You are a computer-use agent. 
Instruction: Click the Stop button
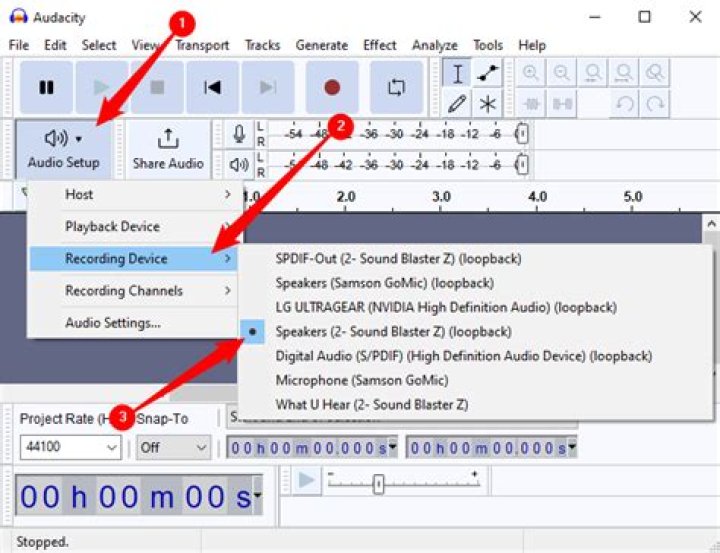point(157,87)
